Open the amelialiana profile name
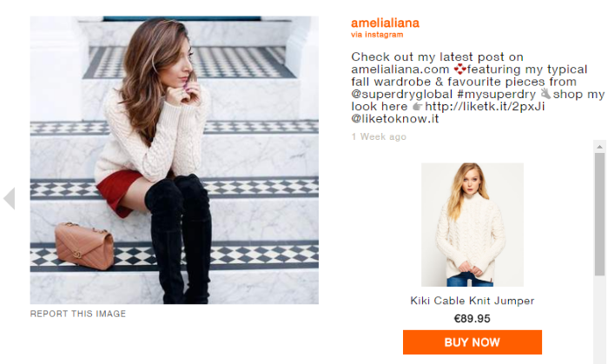The image size is (608, 364). point(385,23)
